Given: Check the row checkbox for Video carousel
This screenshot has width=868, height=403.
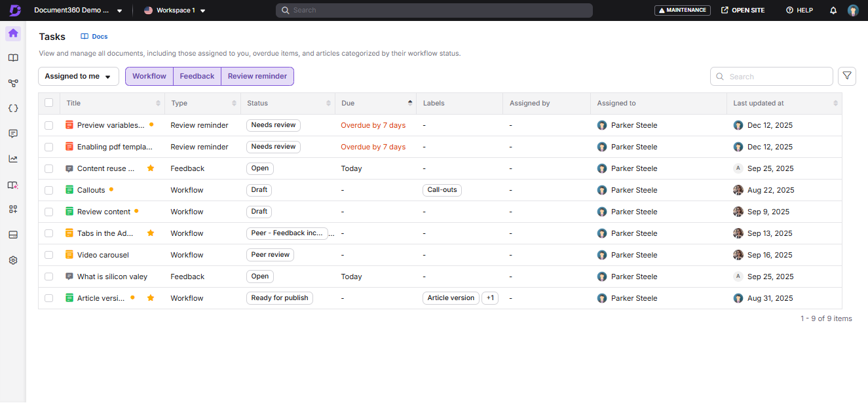Looking at the screenshot, I should (x=48, y=254).
